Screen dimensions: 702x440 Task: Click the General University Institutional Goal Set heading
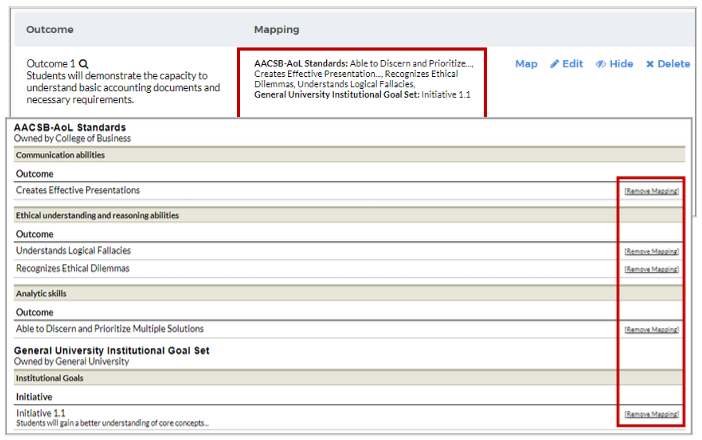coord(111,351)
